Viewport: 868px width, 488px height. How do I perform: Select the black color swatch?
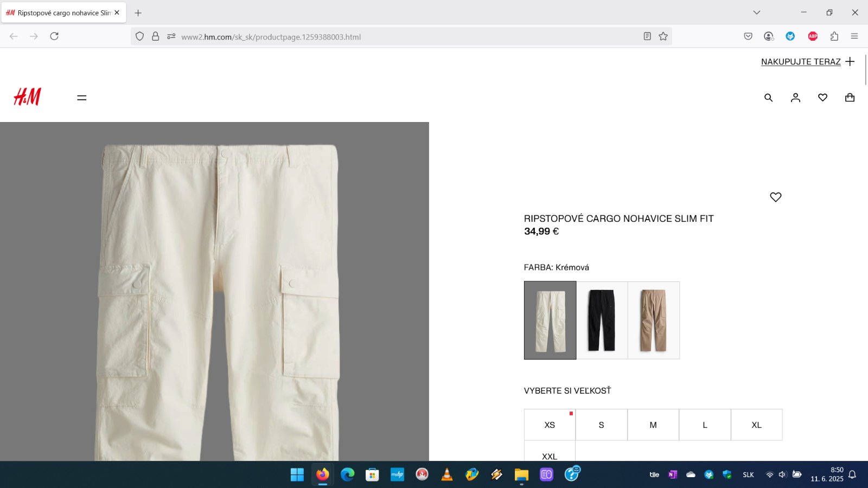pos(602,320)
